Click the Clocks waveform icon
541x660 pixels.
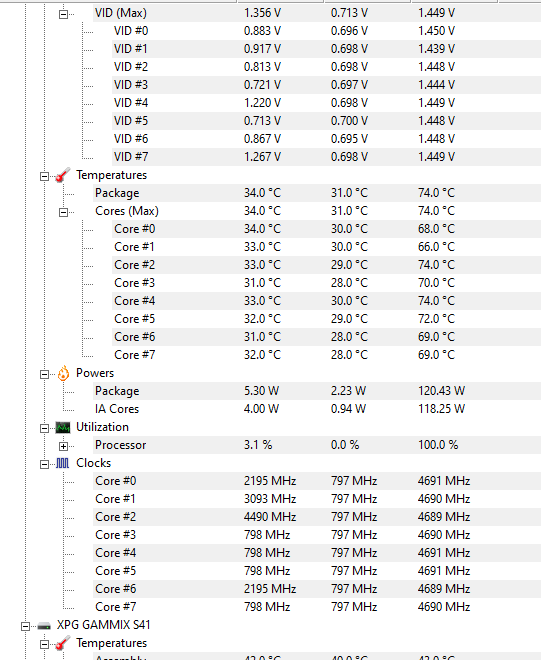(x=63, y=463)
